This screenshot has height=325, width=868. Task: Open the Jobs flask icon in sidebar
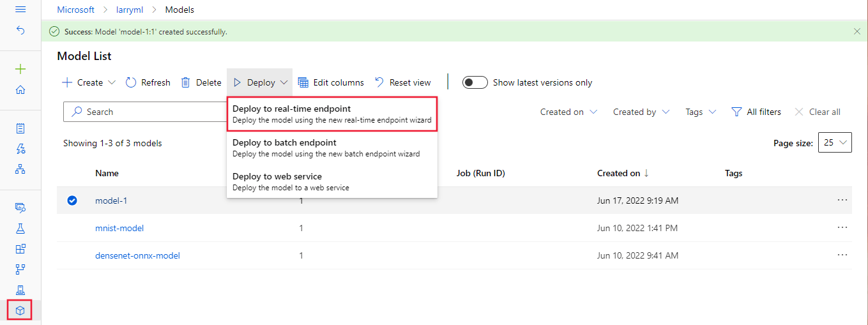coord(20,228)
